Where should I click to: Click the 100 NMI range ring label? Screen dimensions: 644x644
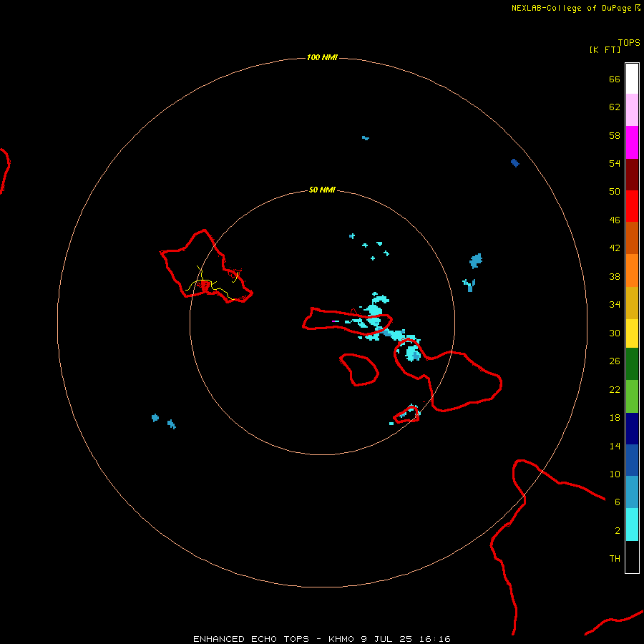pyautogui.click(x=322, y=57)
